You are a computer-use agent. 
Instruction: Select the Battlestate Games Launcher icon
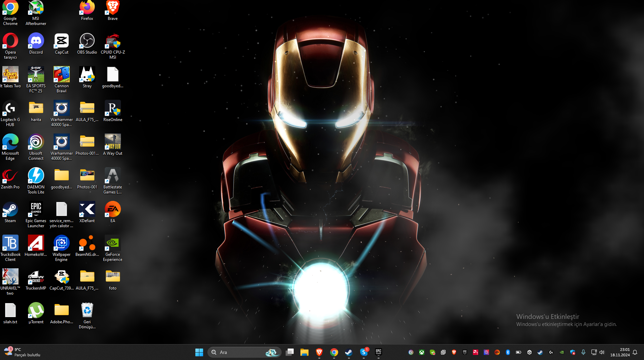coord(113,181)
